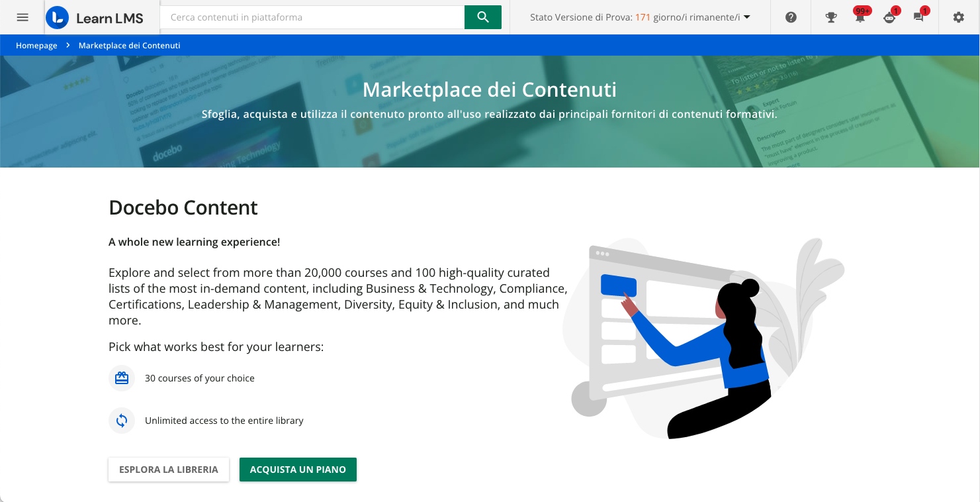The height and width of the screenshot is (502, 980).
Task: Click the green search magnifier button
Action: click(x=483, y=17)
